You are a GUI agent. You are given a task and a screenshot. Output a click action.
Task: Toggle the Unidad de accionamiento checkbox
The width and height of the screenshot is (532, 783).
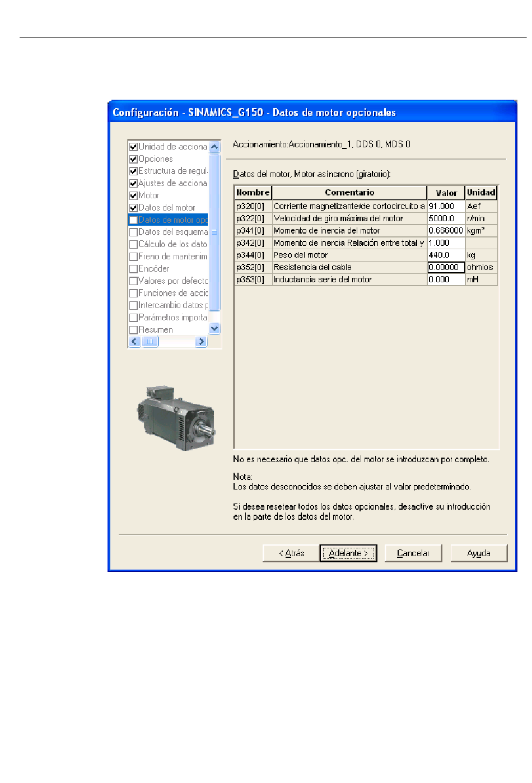coord(133,147)
